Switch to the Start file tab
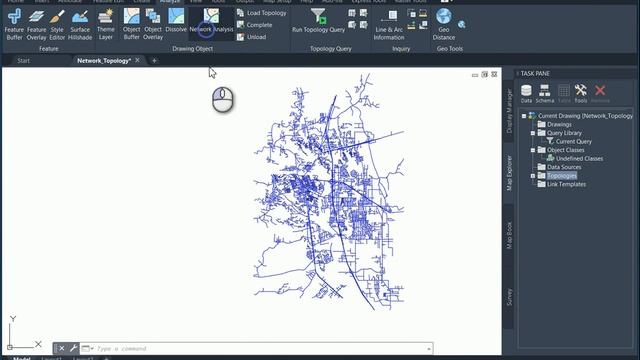The height and width of the screenshot is (360, 640). coord(23,60)
